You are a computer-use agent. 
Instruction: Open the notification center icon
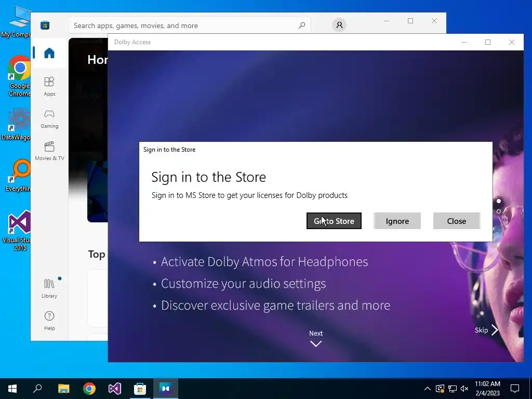[x=515, y=389]
